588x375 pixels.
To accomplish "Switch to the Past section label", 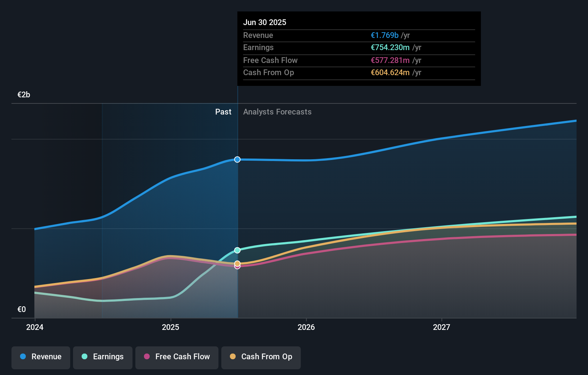I will pyautogui.click(x=223, y=112).
